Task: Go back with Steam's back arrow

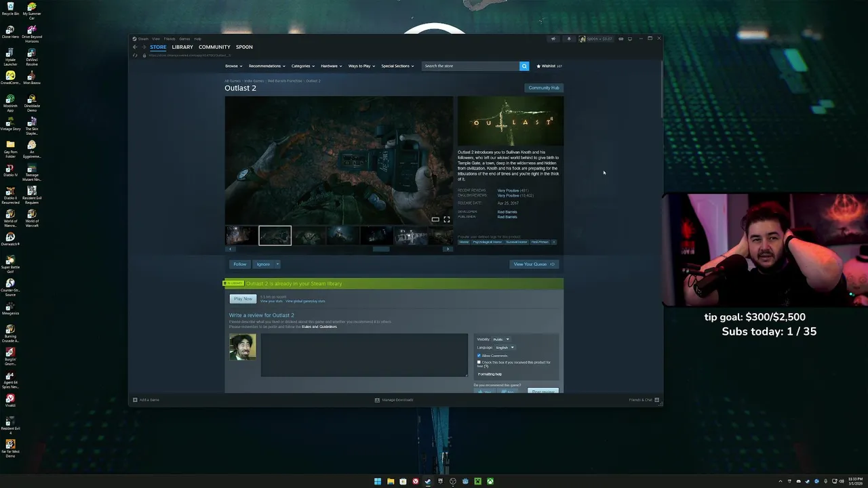Action: coord(135,47)
